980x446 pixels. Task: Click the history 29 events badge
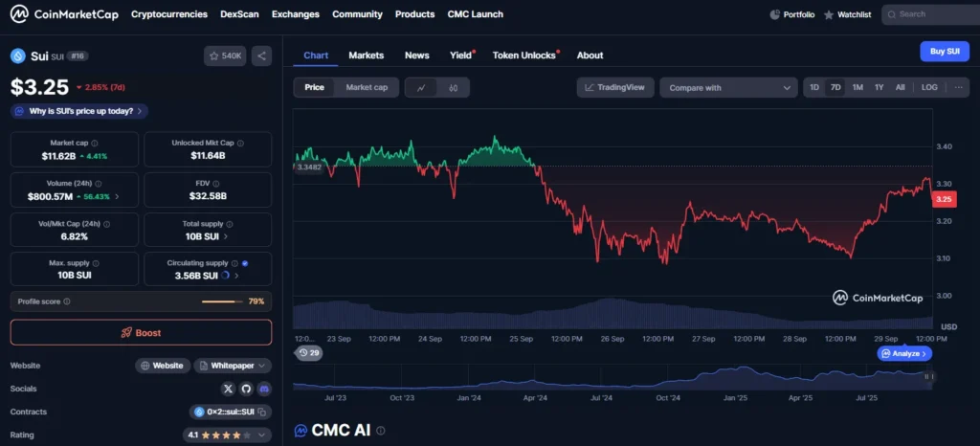pos(308,353)
